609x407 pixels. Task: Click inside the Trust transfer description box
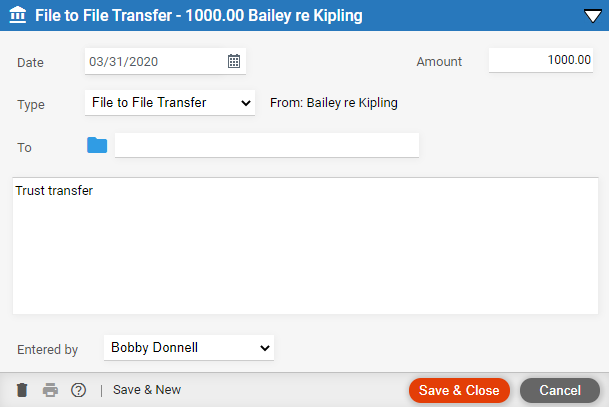click(x=305, y=246)
